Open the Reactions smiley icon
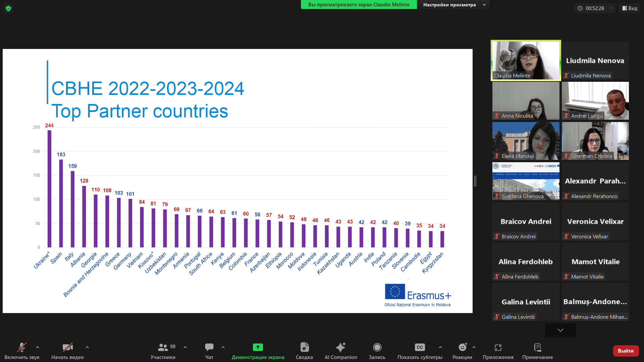The width and height of the screenshot is (644, 362). tap(462, 347)
